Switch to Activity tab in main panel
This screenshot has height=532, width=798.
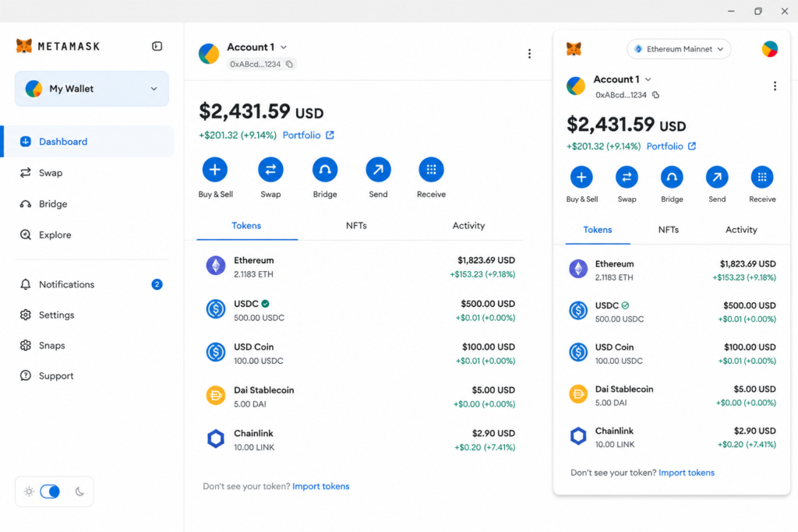(x=468, y=226)
